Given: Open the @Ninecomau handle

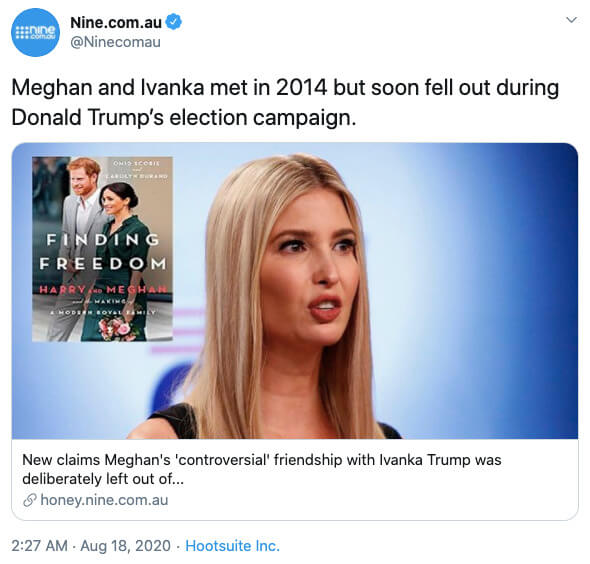Looking at the screenshot, I should point(116,42).
